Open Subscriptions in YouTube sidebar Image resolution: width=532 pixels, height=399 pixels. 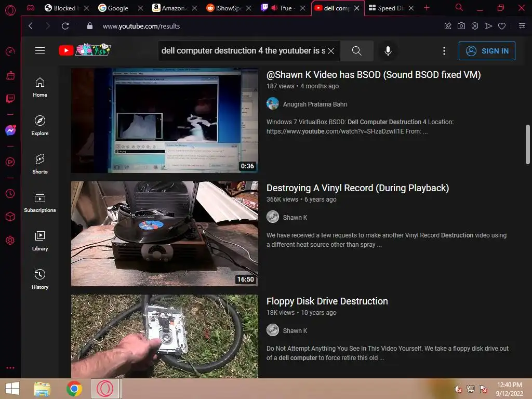click(40, 202)
